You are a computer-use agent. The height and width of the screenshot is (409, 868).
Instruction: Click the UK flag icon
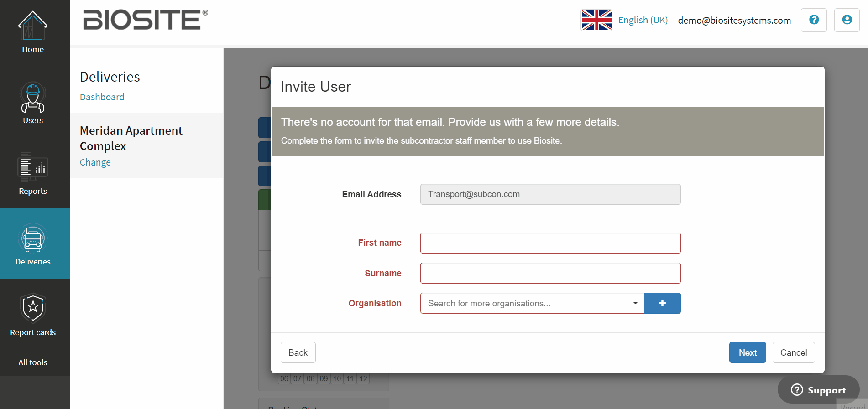click(596, 20)
